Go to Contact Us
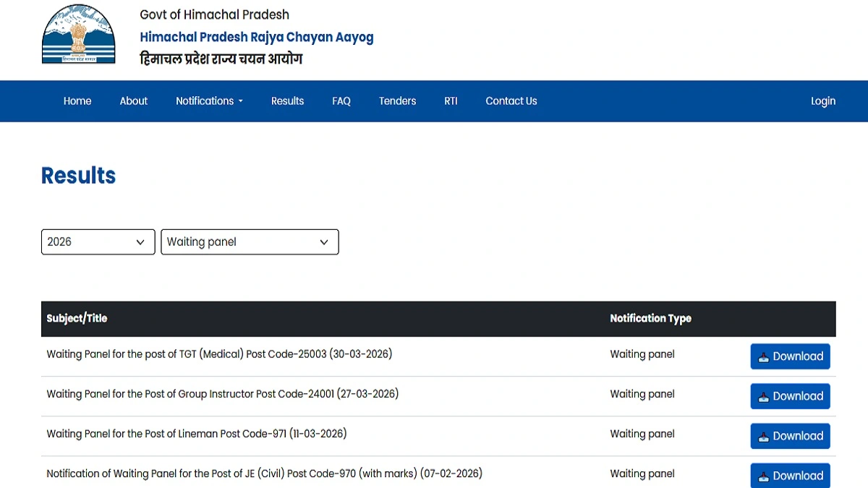 coord(511,100)
